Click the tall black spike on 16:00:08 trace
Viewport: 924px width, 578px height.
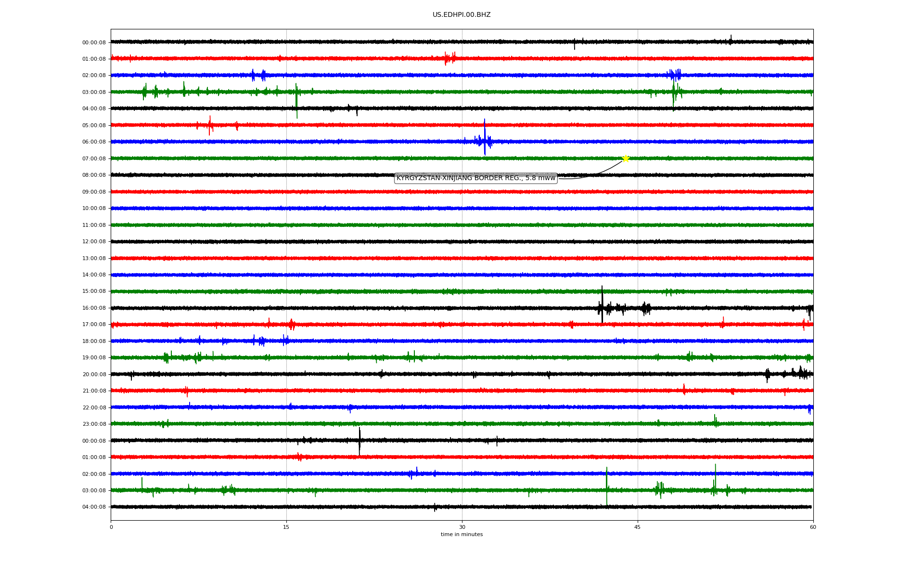(x=602, y=304)
